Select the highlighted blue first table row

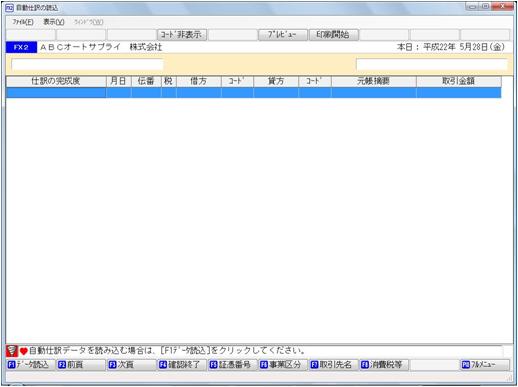[x=253, y=93]
